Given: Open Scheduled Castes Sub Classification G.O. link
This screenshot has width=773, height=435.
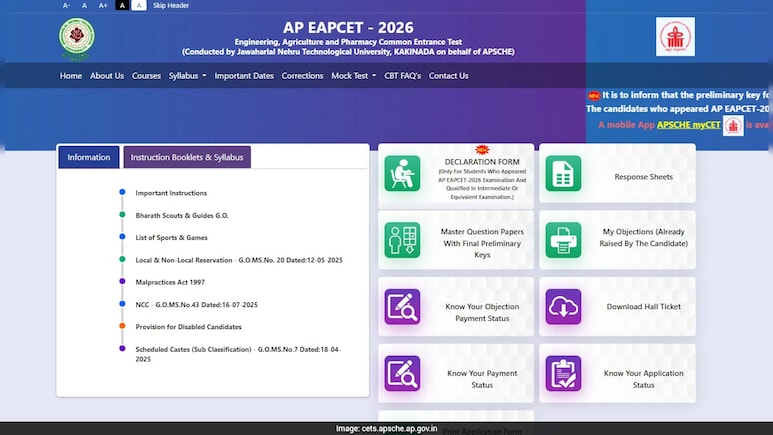Looking at the screenshot, I should click(x=238, y=354).
